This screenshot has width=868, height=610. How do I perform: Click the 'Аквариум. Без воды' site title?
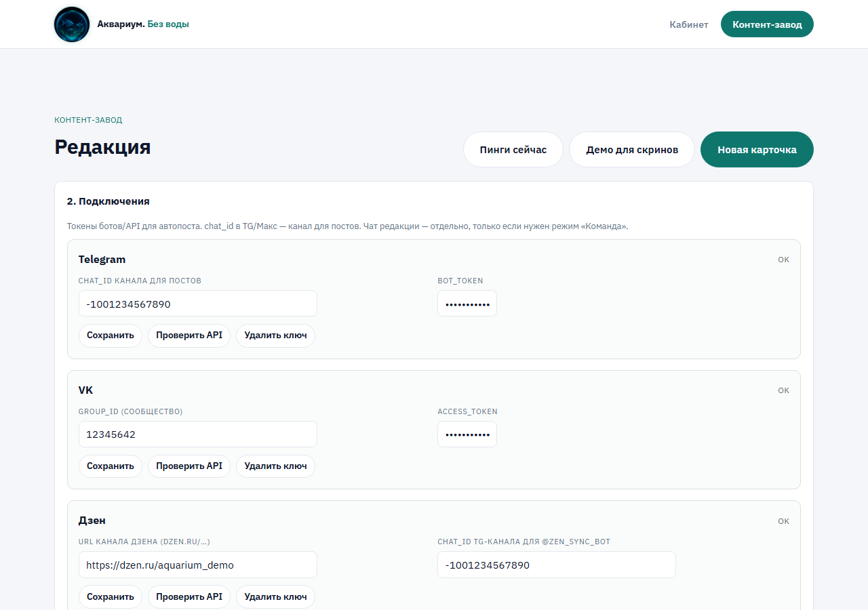[143, 24]
